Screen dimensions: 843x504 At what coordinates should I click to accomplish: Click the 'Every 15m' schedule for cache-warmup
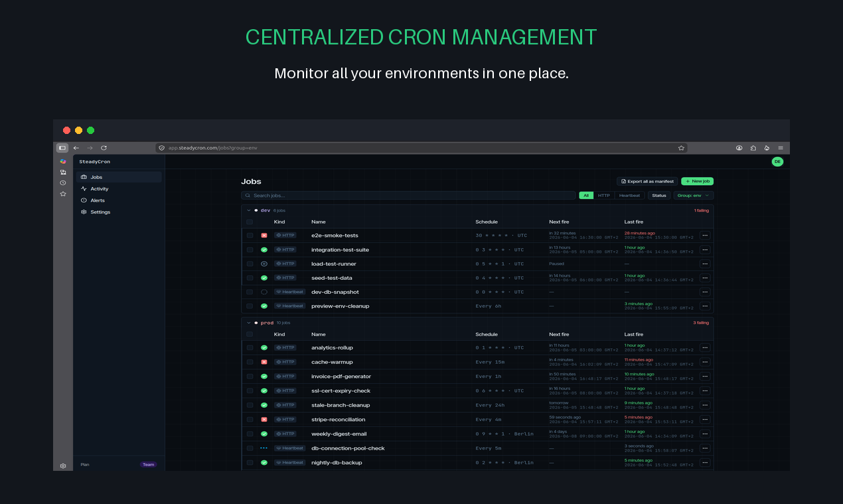click(x=490, y=362)
